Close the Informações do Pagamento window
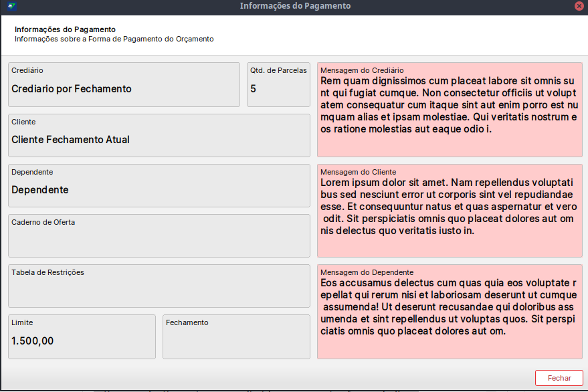588x392 pixels. click(x=579, y=6)
